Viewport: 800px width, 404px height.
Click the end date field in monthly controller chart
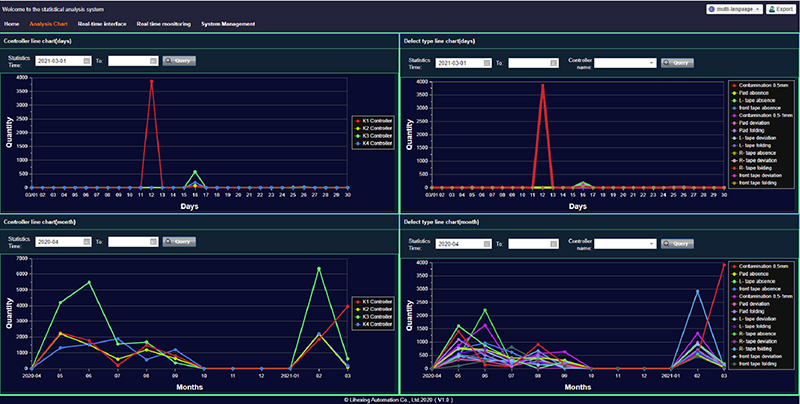coord(128,242)
